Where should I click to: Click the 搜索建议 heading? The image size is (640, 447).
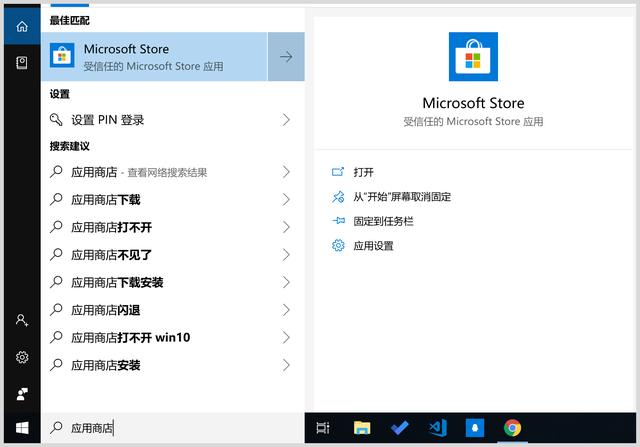tap(69, 146)
